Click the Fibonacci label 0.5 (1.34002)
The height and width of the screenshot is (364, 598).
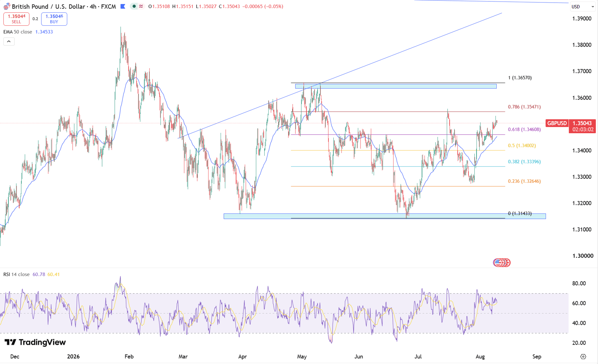[522, 146]
